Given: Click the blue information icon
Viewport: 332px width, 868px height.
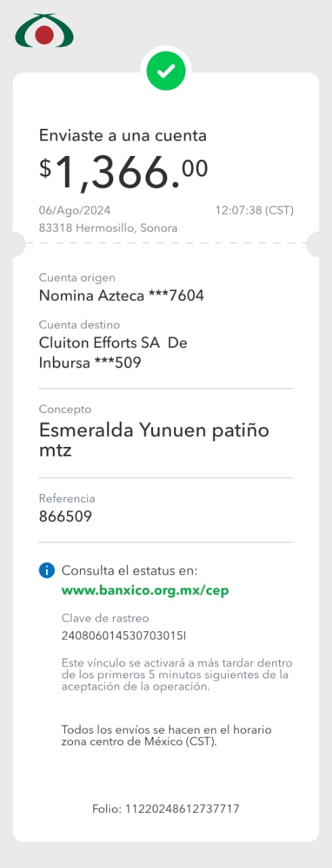Looking at the screenshot, I should tap(46, 571).
